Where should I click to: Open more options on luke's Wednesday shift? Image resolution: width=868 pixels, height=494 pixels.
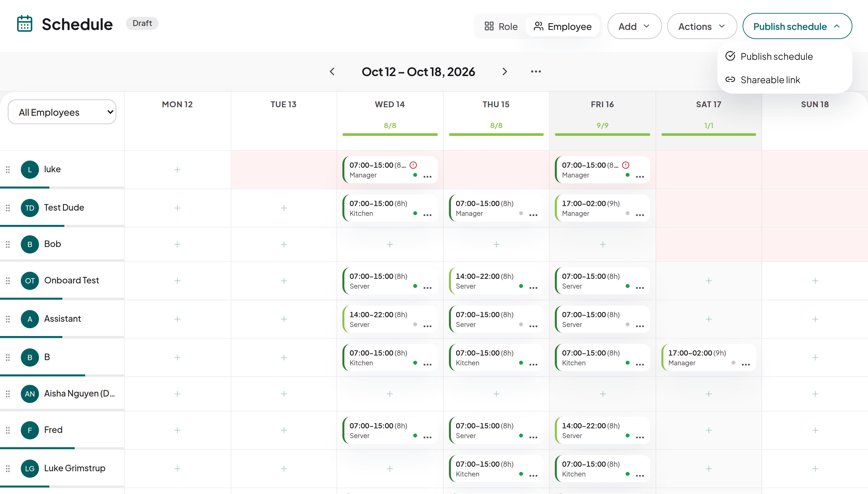coord(428,176)
